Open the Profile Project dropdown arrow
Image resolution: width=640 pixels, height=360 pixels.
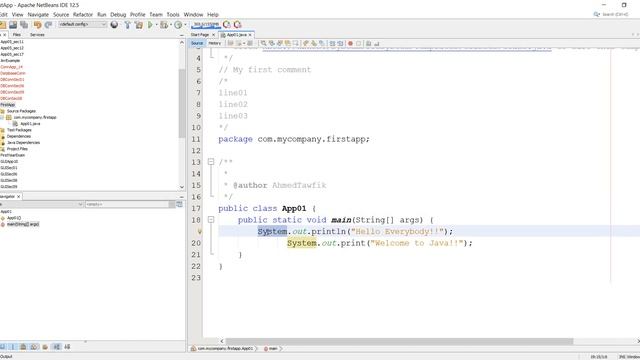coord(185,25)
